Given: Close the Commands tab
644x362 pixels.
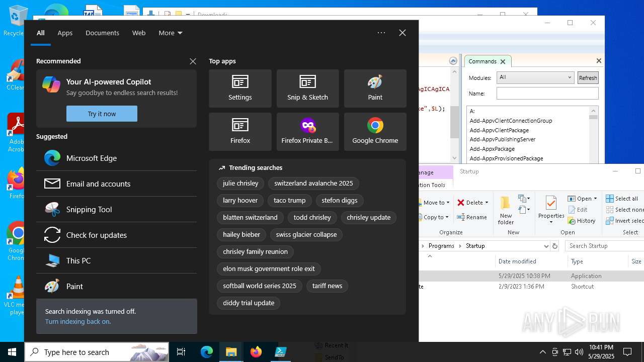Looking at the screenshot, I should 503,61.
